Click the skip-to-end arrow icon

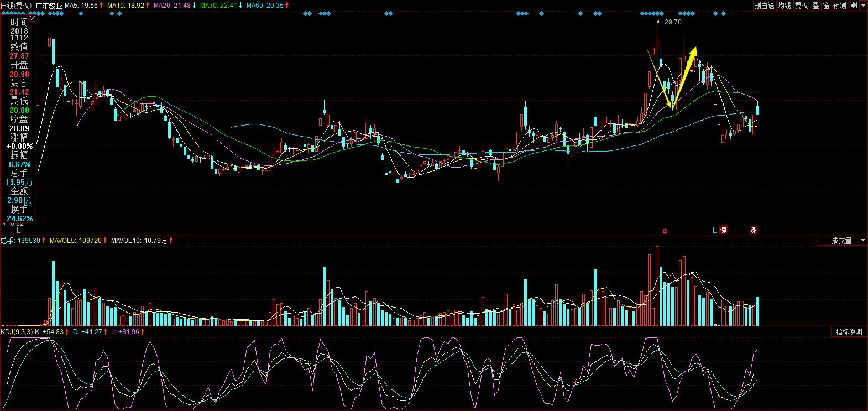(x=853, y=6)
